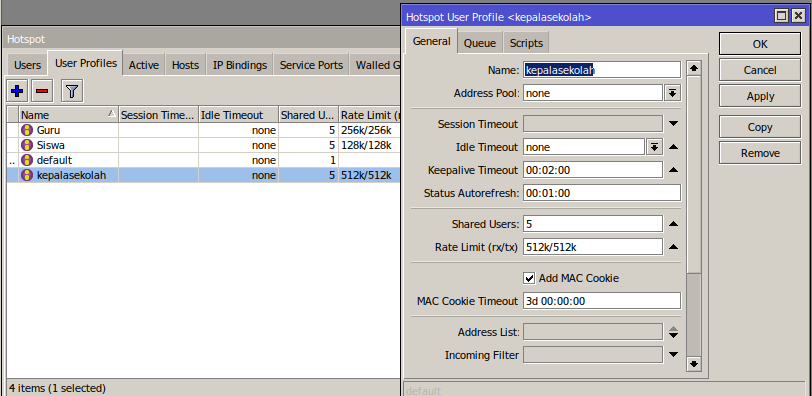
Task: Select the User Profiles tab
Action: click(x=85, y=63)
